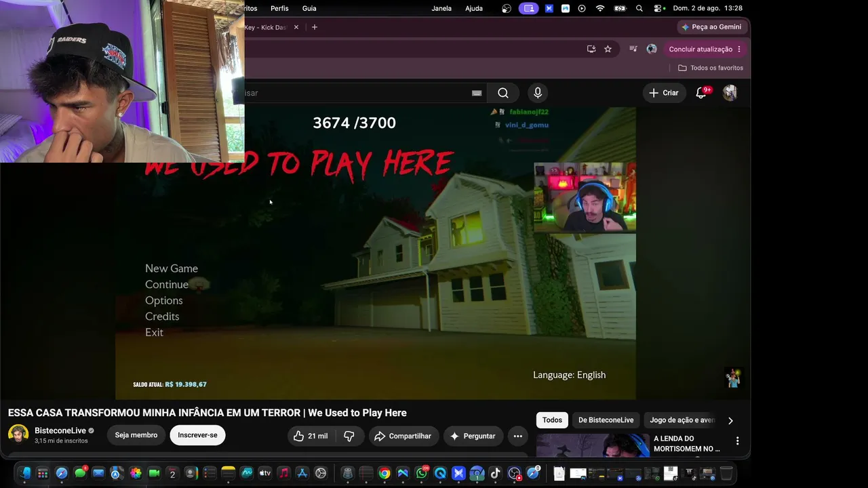Image resolution: width=868 pixels, height=488 pixels.
Task: Click the screen sharing indicator in menu bar
Action: coord(529,8)
